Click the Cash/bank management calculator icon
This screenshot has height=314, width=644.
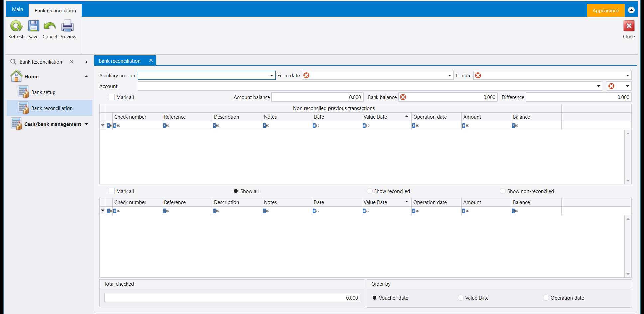tap(16, 124)
